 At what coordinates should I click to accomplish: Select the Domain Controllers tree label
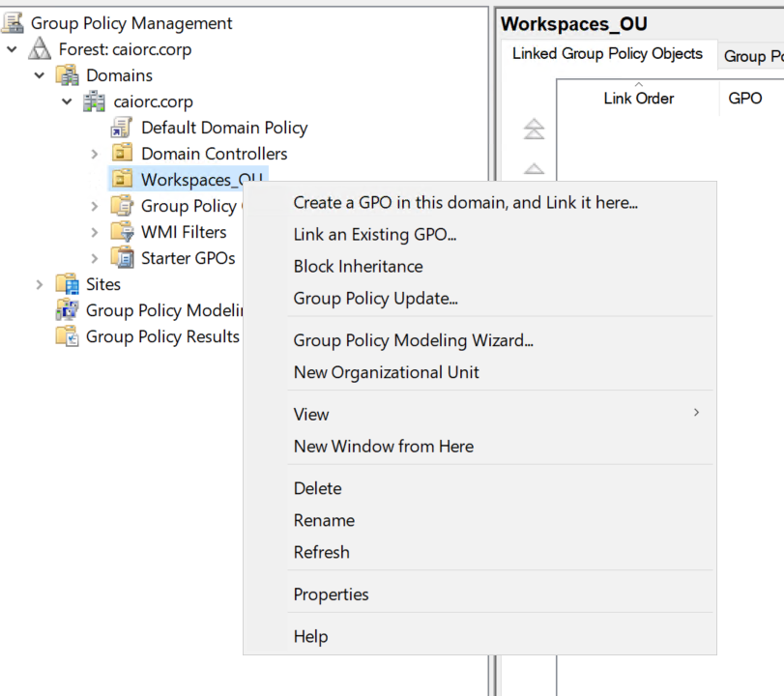click(x=214, y=154)
